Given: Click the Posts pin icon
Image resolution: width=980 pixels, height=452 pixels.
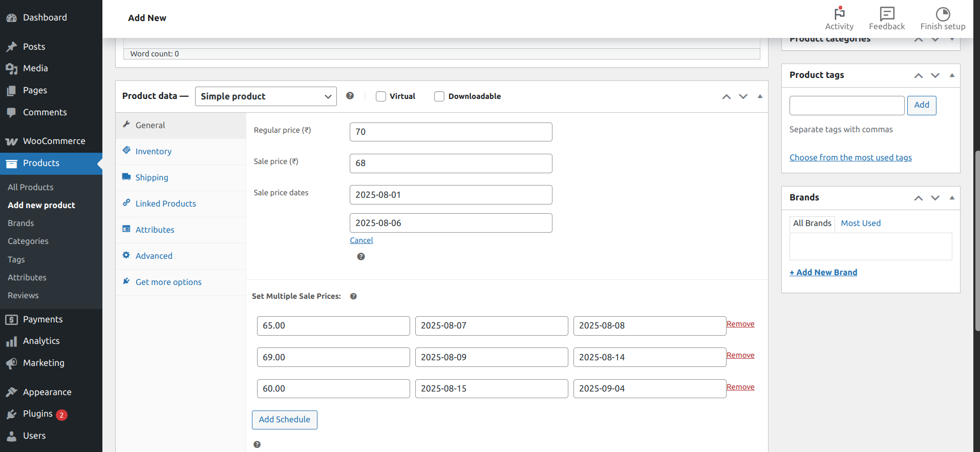Looking at the screenshot, I should click(12, 47).
